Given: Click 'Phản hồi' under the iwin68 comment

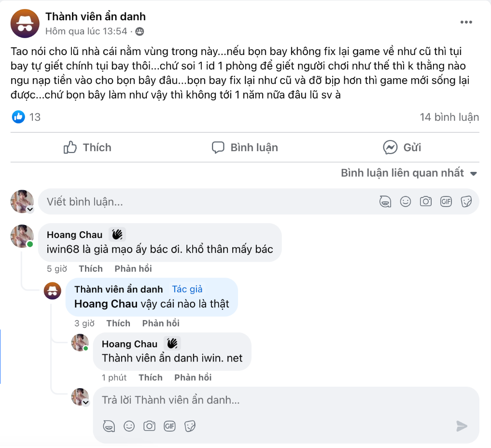Looking at the screenshot, I should pyautogui.click(x=133, y=269).
